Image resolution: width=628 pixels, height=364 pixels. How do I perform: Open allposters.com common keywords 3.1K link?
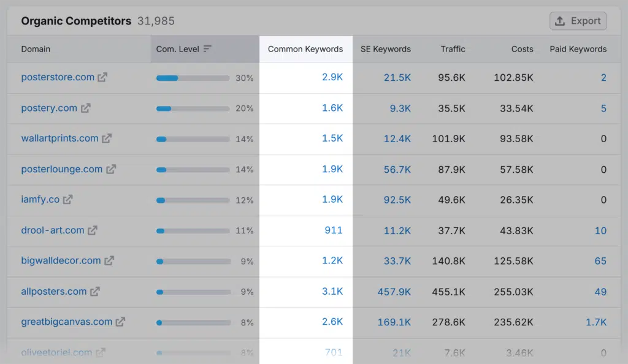point(332,292)
